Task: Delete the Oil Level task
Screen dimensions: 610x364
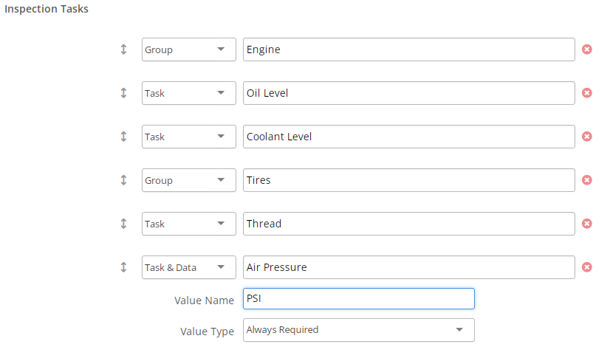Action: click(x=587, y=93)
